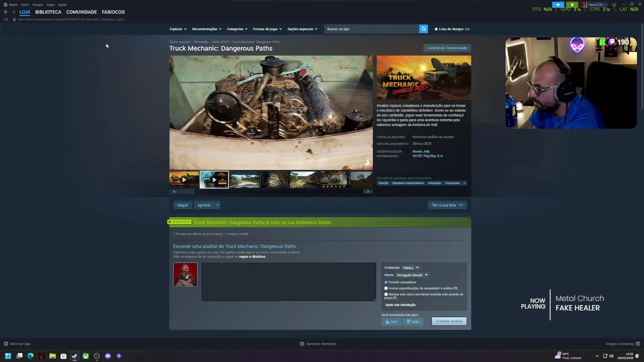Viewport: 644px width, 362px height.
Task: Recommend the game with Sim thumbs up
Action: point(391,322)
